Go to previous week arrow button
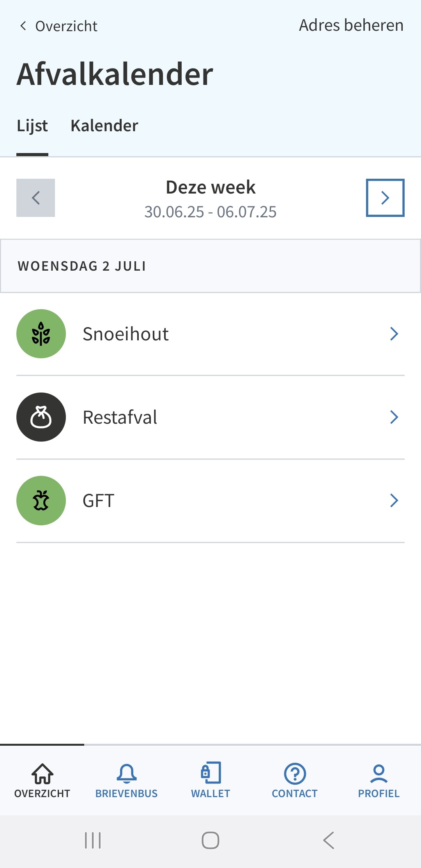Image resolution: width=421 pixels, height=868 pixels. pos(35,198)
